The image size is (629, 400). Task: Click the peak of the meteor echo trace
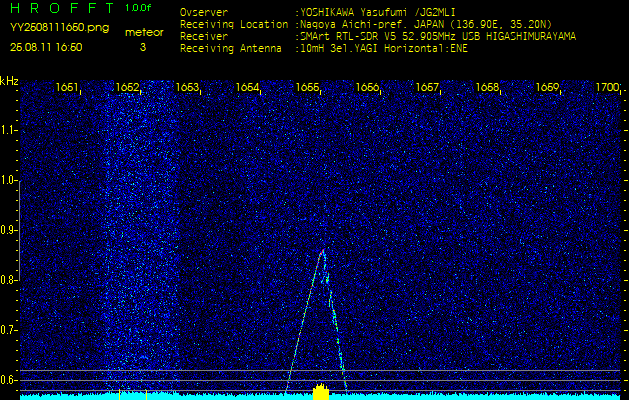point(323,250)
